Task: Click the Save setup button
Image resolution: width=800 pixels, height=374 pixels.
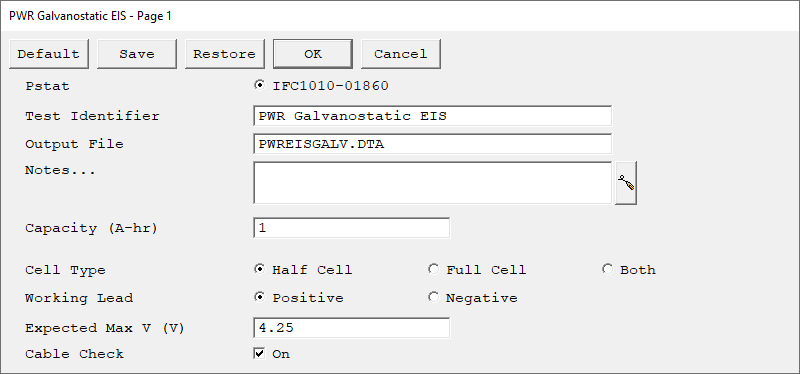Action: tap(137, 54)
